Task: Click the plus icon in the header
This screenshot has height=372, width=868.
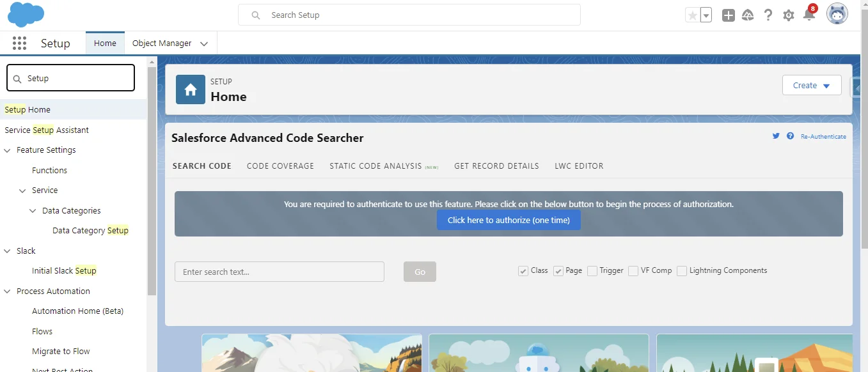Action: pyautogui.click(x=727, y=15)
